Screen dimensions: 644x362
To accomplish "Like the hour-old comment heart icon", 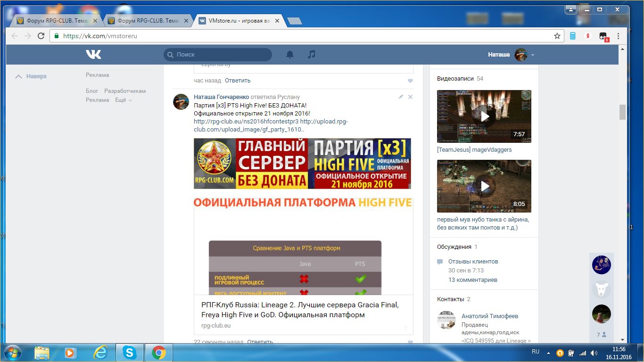I will coord(410,81).
